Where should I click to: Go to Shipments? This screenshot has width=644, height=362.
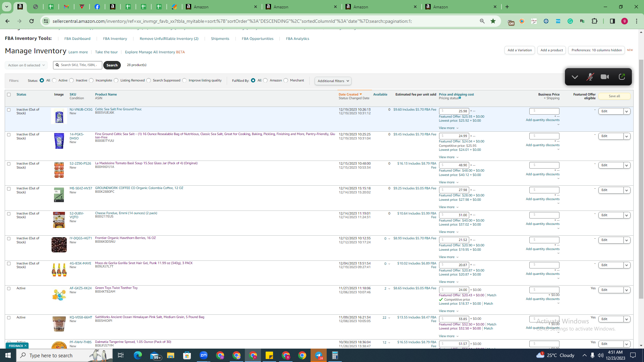(x=220, y=39)
